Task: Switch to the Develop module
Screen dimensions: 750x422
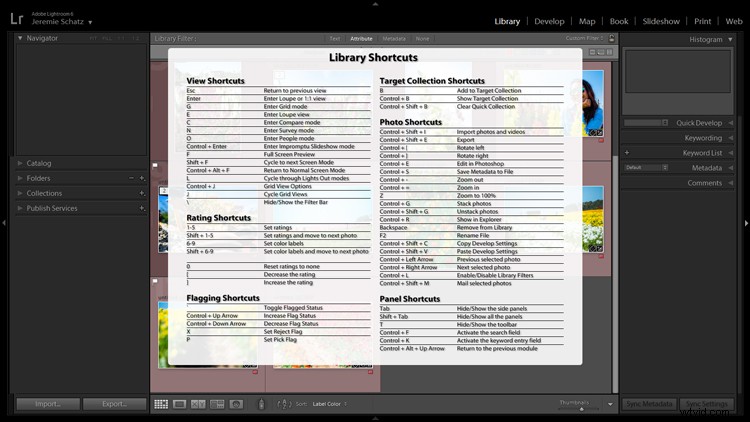Action: click(x=549, y=21)
